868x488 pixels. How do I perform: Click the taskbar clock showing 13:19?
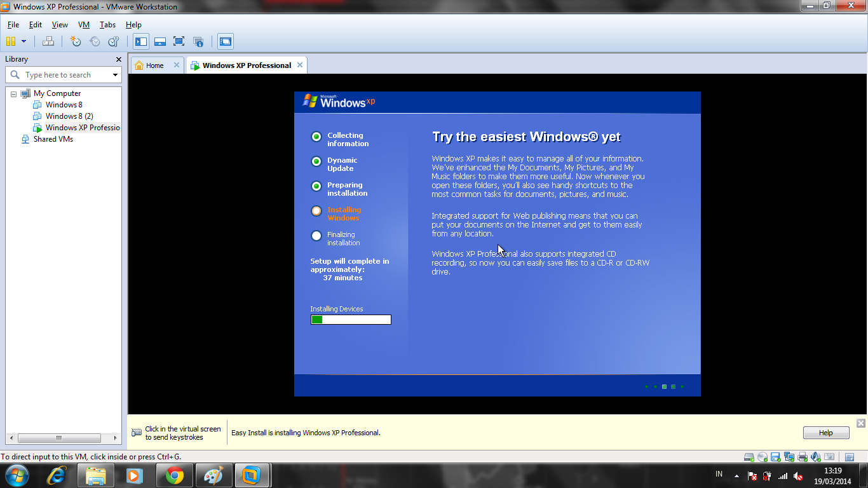[x=832, y=476]
